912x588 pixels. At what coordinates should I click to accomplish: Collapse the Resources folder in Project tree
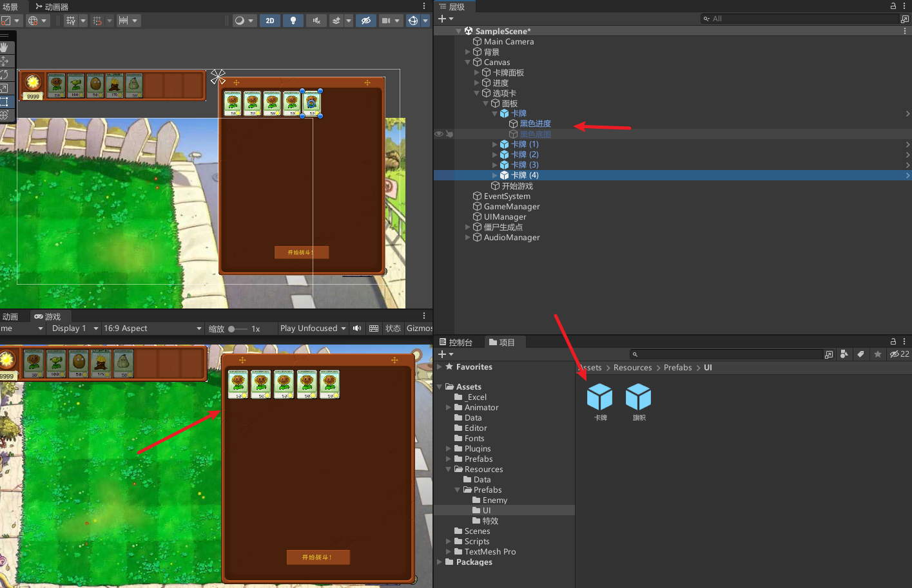449,469
